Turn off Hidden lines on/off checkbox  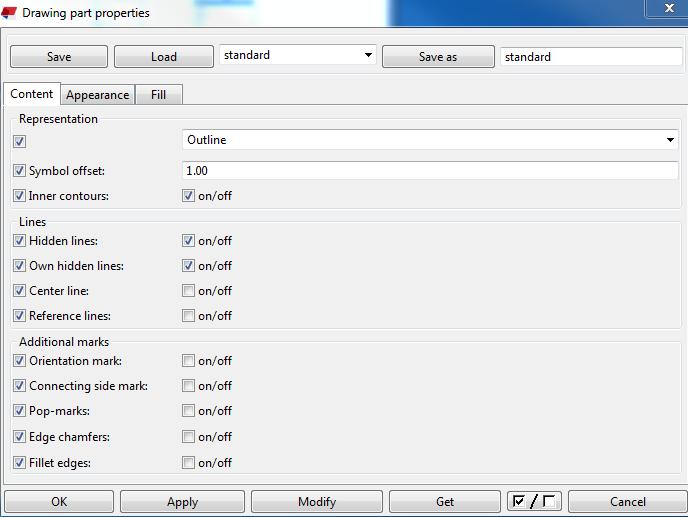coord(188,241)
